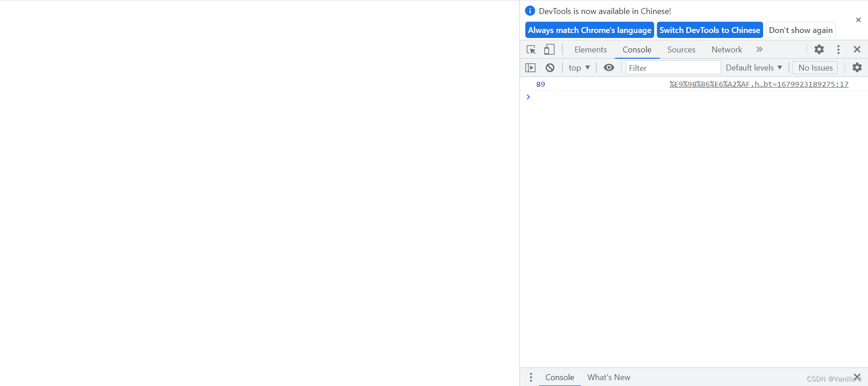Open the top context dropdown
868x386 pixels.
(x=579, y=68)
